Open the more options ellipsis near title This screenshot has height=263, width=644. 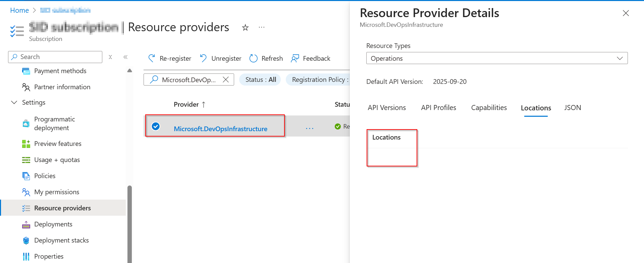point(262,27)
